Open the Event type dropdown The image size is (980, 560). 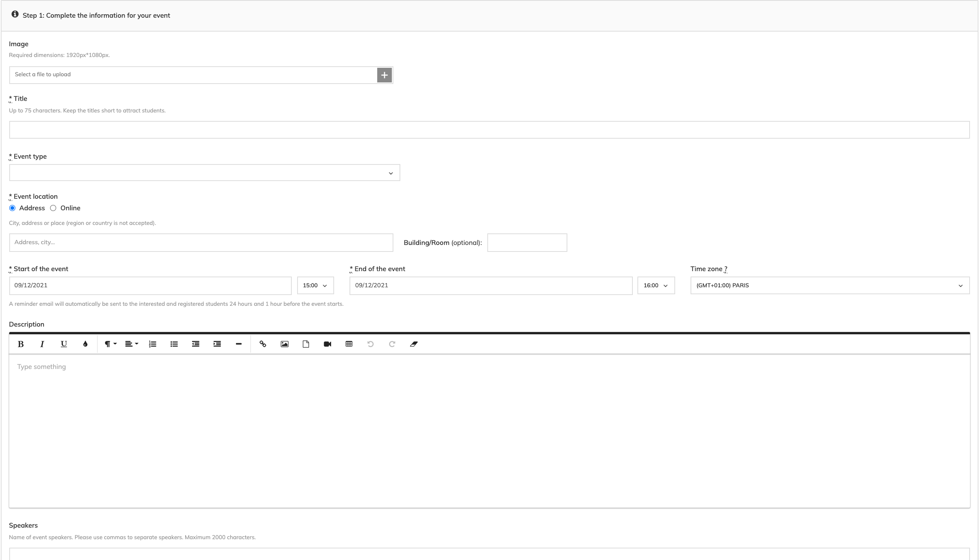click(204, 173)
